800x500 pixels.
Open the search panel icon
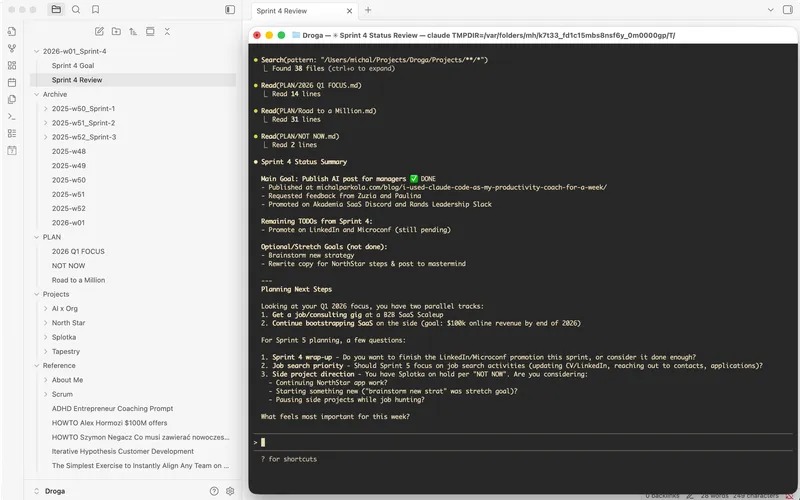point(76,9)
